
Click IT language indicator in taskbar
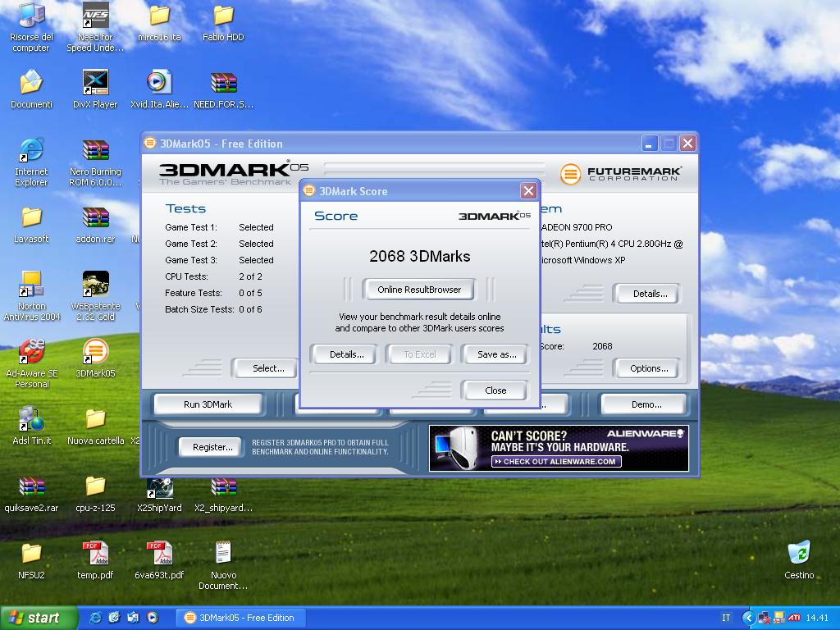tap(726, 618)
